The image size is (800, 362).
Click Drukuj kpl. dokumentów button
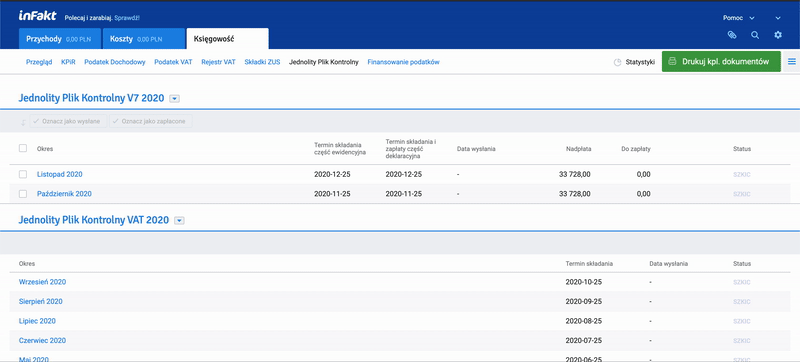[x=721, y=62]
